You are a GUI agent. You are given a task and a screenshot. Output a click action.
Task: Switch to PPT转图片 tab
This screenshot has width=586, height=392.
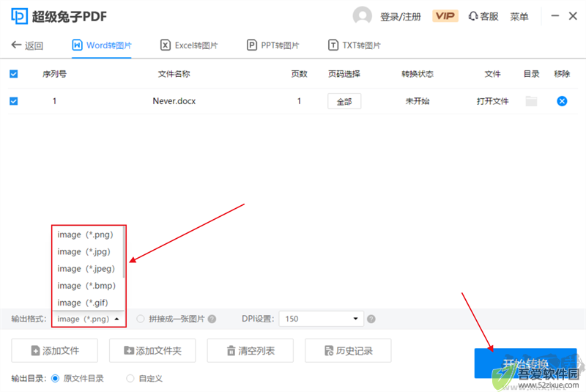(272, 45)
